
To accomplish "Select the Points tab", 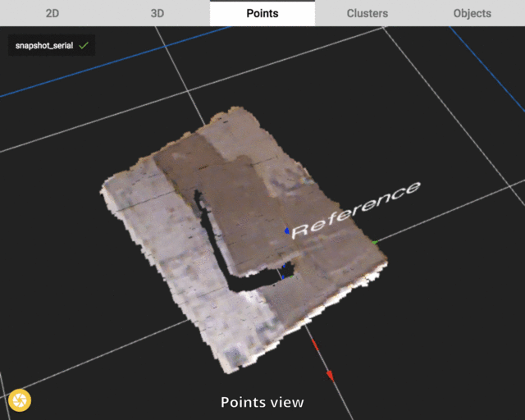I will pyautogui.click(x=262, y=13).
